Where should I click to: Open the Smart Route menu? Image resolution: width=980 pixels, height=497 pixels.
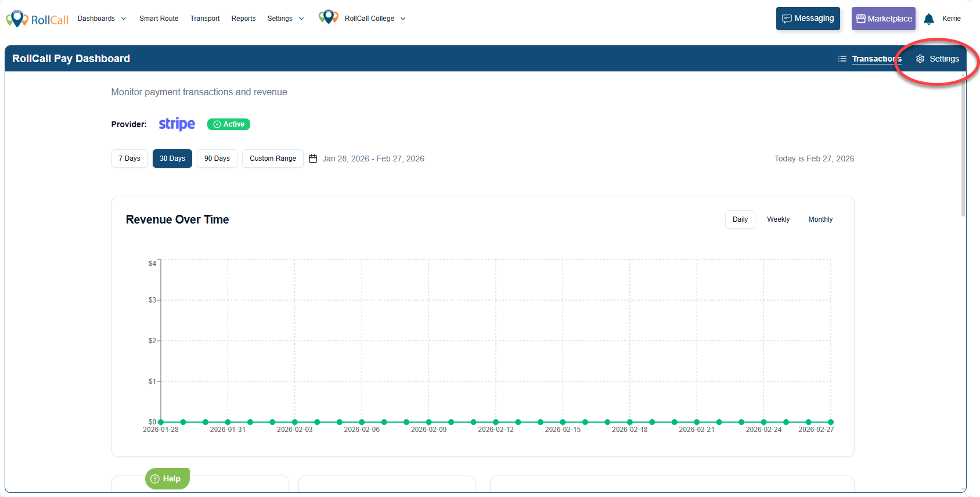coord(158,19)
